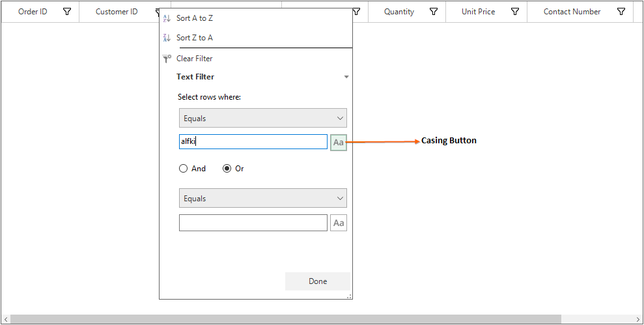Click the scrollbar left arrow
Image resolution: width=644 pixels, height=325 pixels.
[x=5, y=319]
